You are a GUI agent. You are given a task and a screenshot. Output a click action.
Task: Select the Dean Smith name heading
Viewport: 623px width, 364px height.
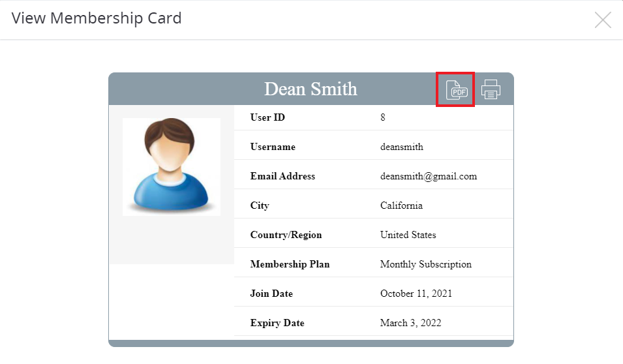click(311, 89)
